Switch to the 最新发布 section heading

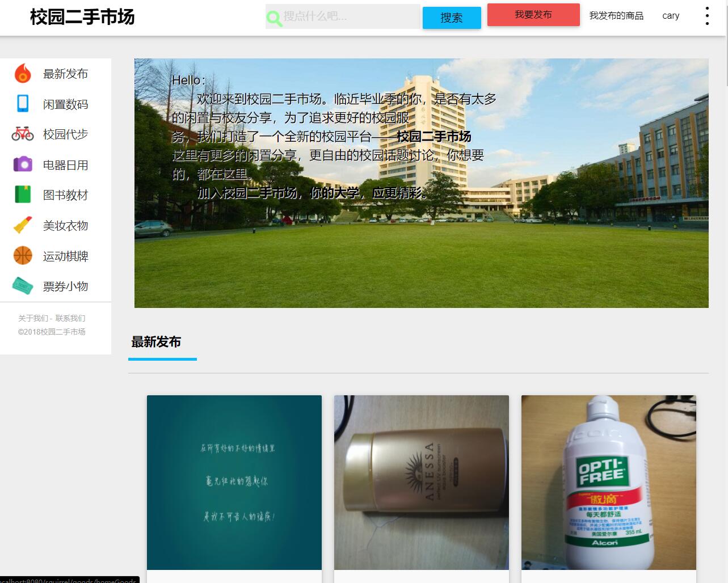[155, 342]
